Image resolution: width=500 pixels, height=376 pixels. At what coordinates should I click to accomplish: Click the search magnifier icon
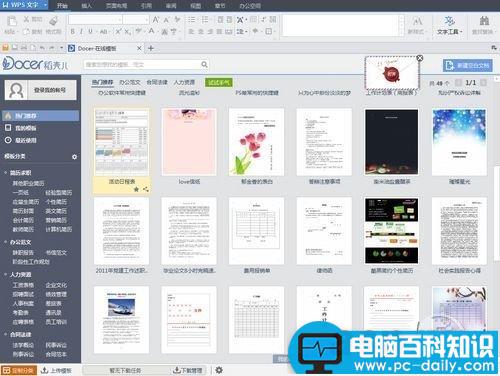(x=204, y=64)
